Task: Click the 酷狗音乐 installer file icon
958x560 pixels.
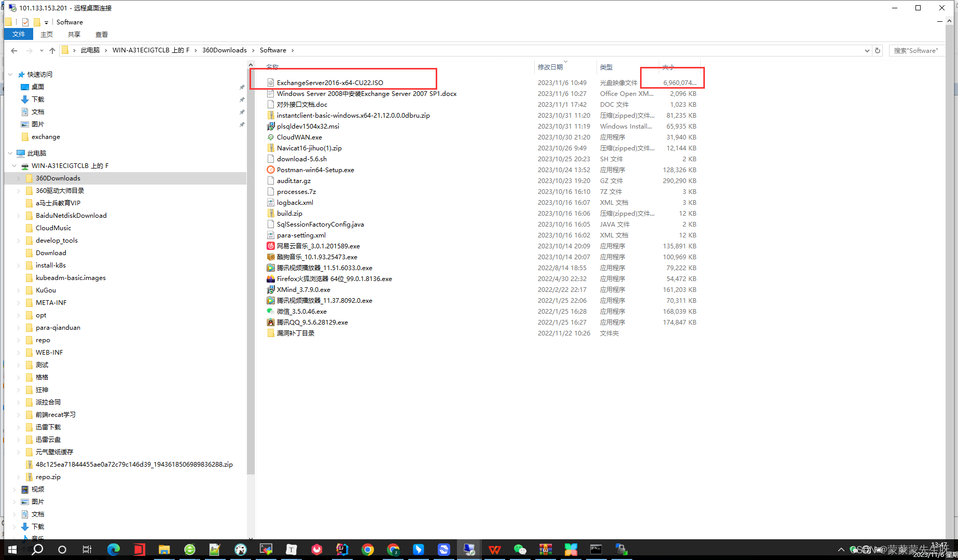Action: [271, 257]
